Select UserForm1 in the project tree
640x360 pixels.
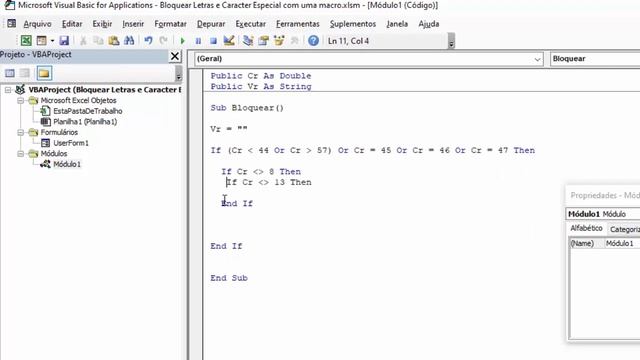tap(71, 143)
